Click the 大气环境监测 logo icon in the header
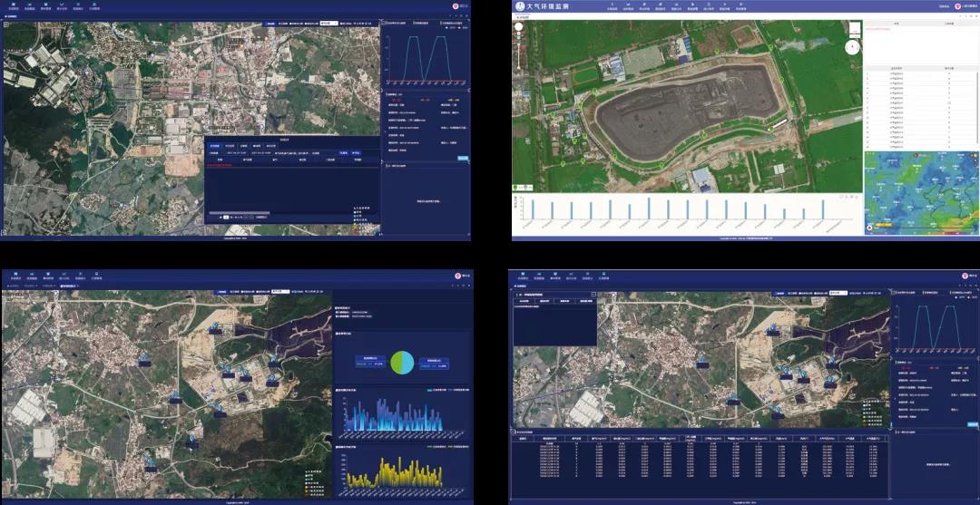 point(520,6)
